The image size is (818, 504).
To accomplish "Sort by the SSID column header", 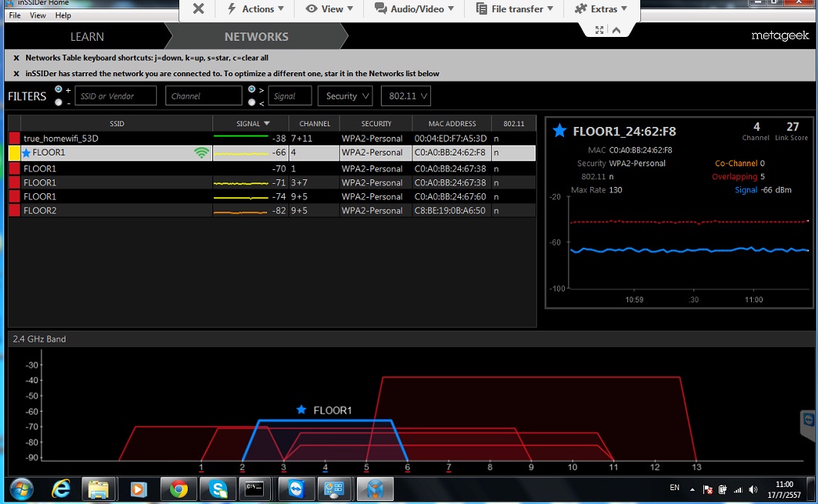I will pyautogui.click(x=117, y=124).
